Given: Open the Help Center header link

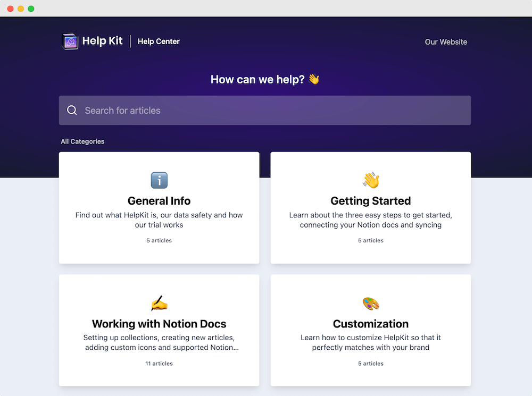Looking at the screenshot, I should 159,41.
